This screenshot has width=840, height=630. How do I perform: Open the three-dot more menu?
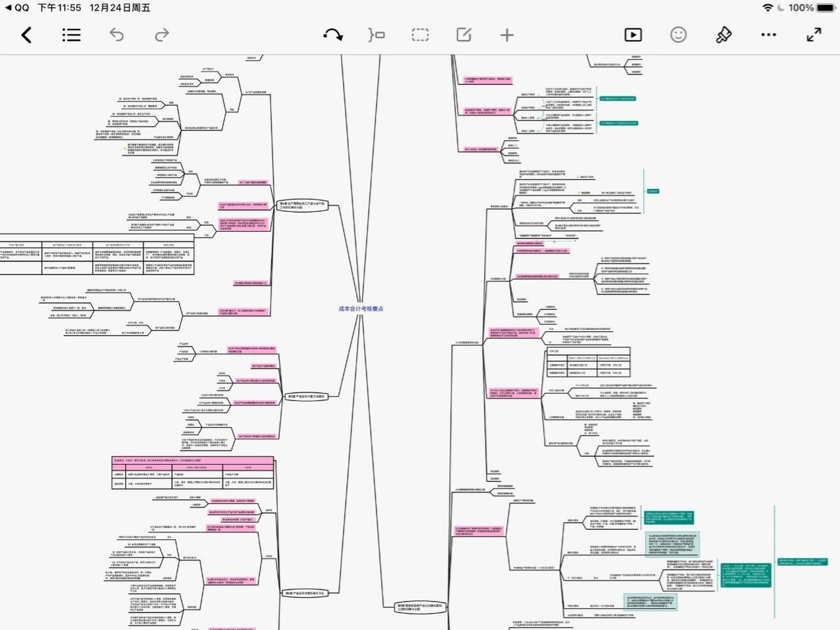tap(769, 35)
